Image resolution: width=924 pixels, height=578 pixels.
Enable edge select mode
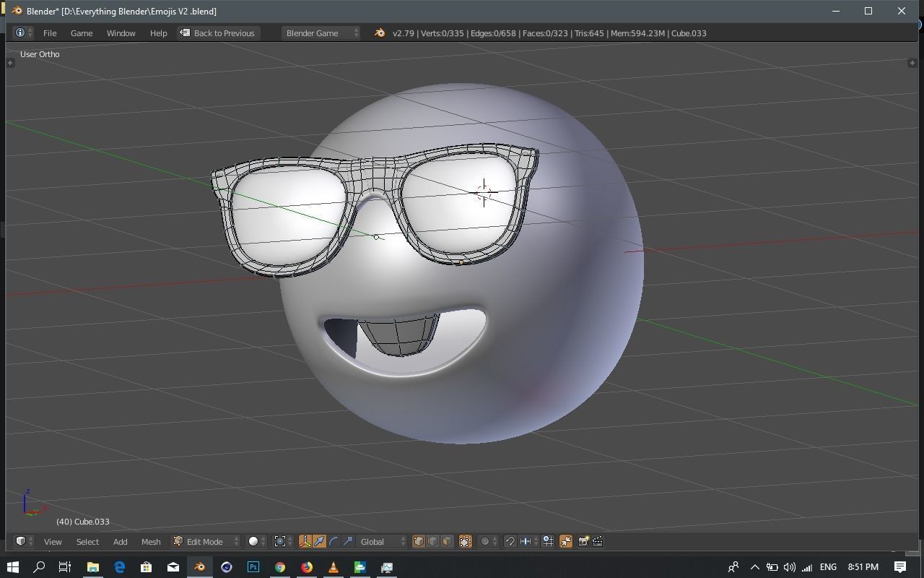[x=432, y=541]
